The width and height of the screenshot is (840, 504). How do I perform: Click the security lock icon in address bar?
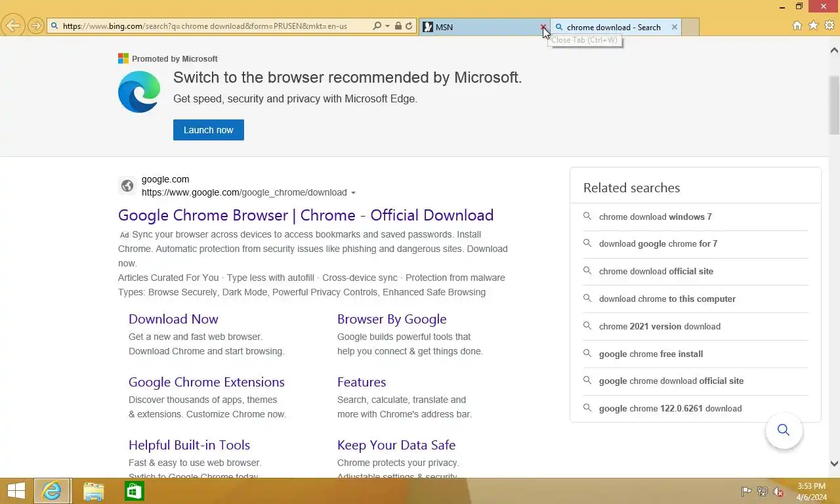pos(398,26)
